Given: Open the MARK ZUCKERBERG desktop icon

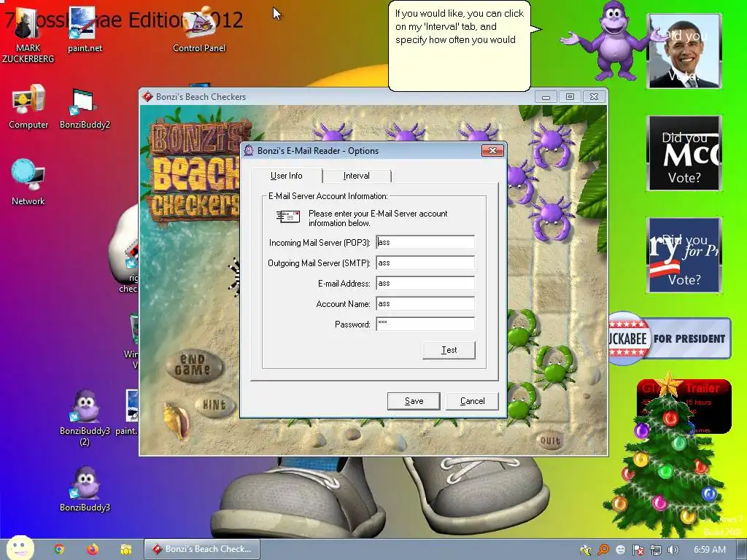Looking at the screenshot, I should point(28,34).
